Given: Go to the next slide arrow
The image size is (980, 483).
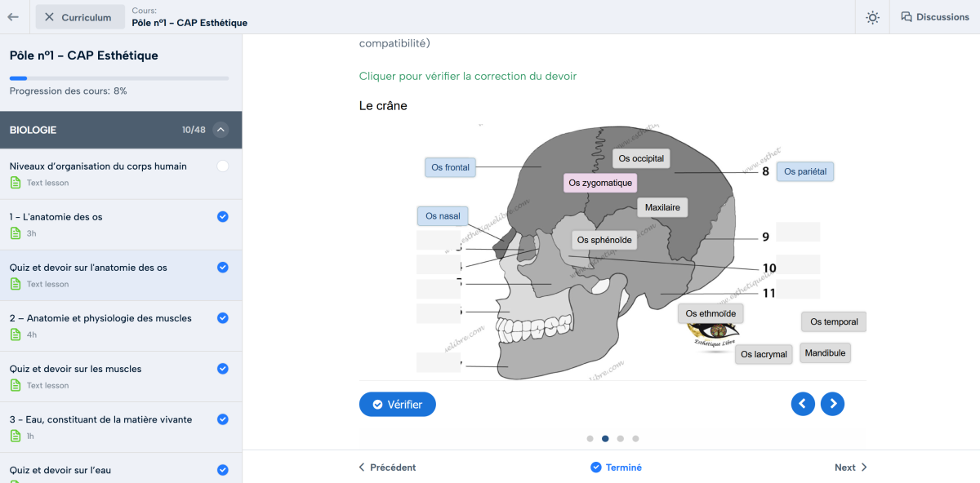Looking at the screenshot, I should pos(832,404).
